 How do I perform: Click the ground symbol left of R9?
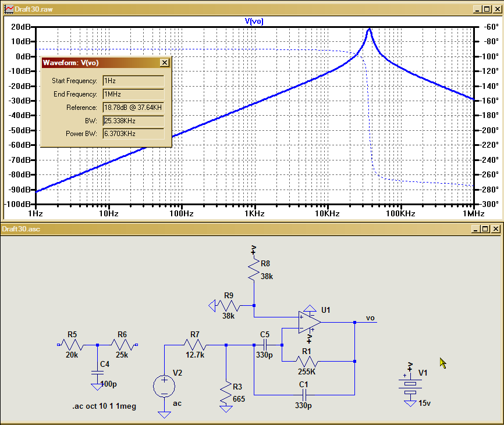212,306
